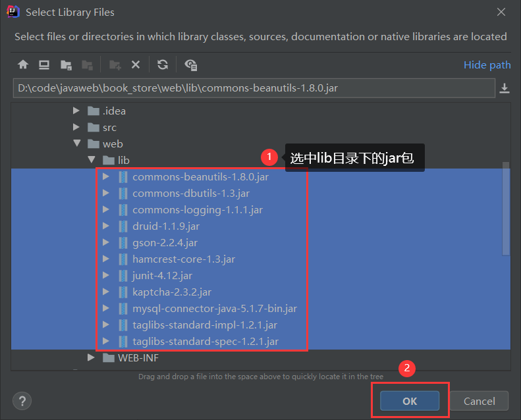This screenshot has height=420, width=521.
Task: Select the .idea folder name
Action: click(115, 111)
